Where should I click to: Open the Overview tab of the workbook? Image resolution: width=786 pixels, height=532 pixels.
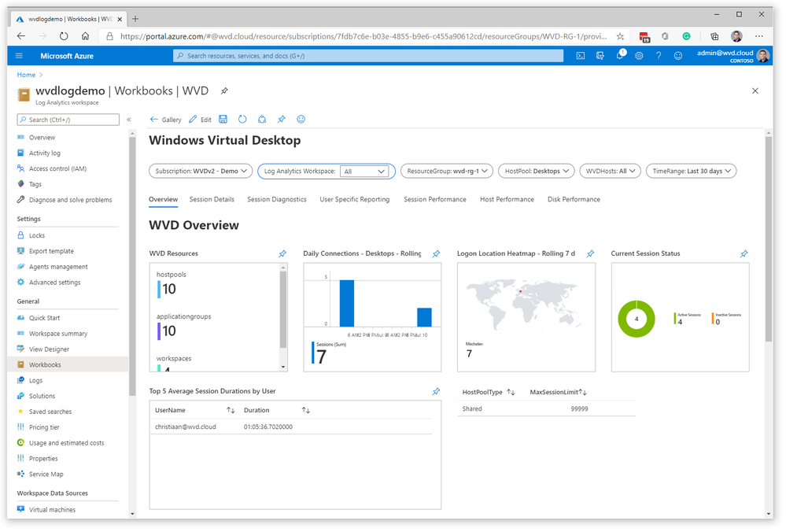click(164, 200)
